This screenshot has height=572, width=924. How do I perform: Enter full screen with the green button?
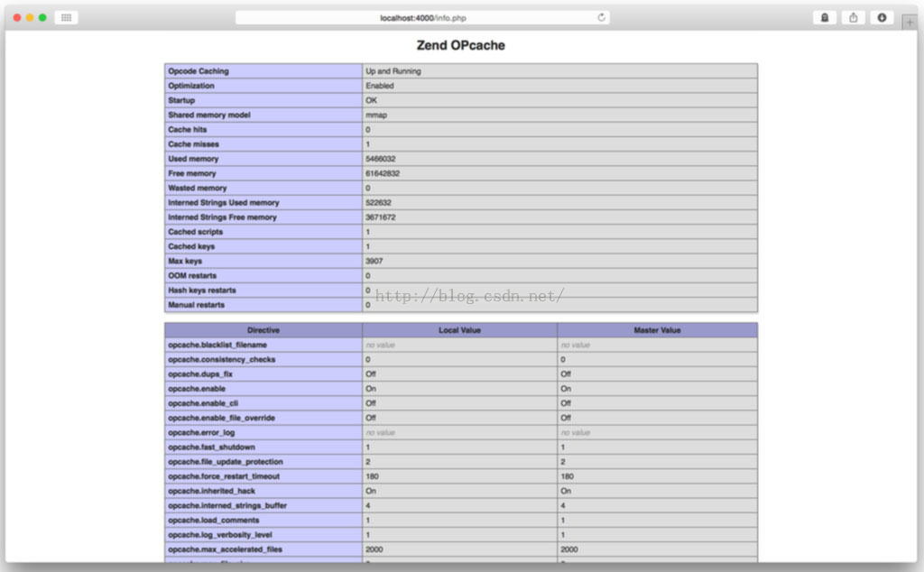(x=42, y=18)
